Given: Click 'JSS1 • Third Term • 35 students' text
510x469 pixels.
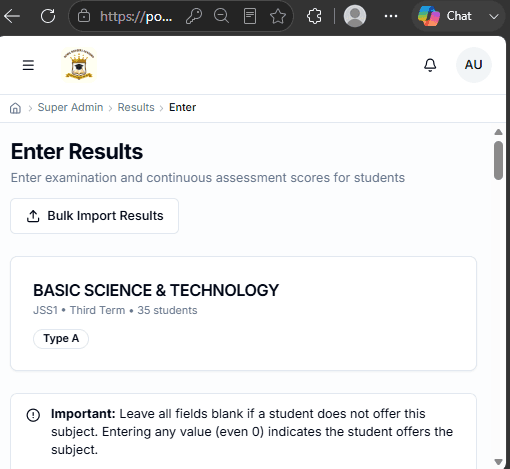Looking at the screenshot, I should coord(115,310).
